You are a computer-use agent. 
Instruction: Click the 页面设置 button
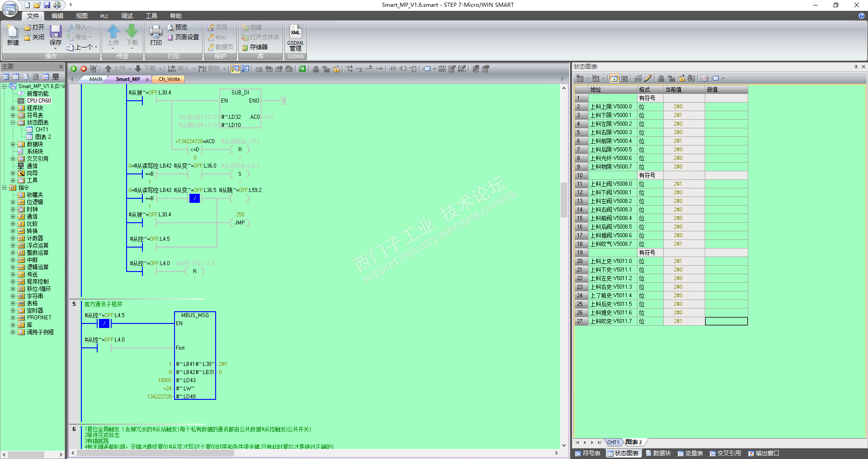pos(183,37)
